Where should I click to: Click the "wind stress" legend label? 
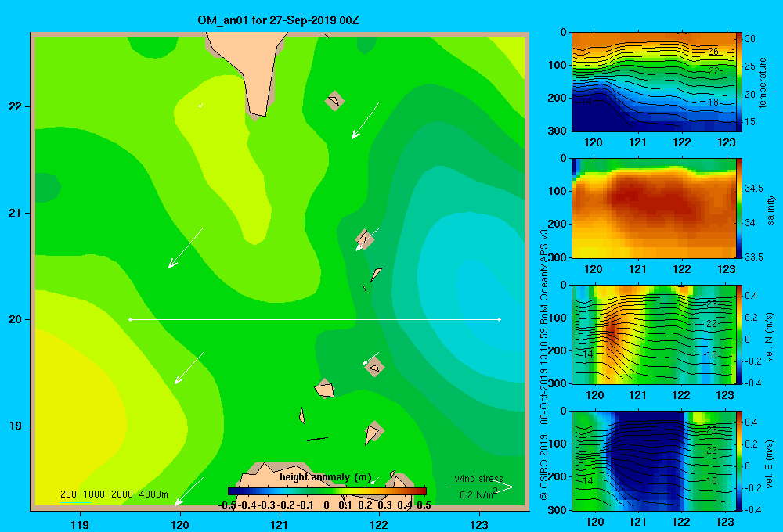point(479,478)
